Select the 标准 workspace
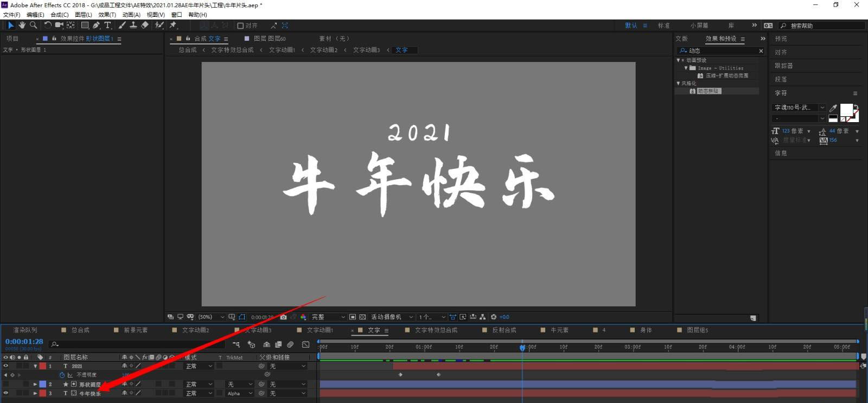This screenshot has width=868, height=403. pos(664,26)
